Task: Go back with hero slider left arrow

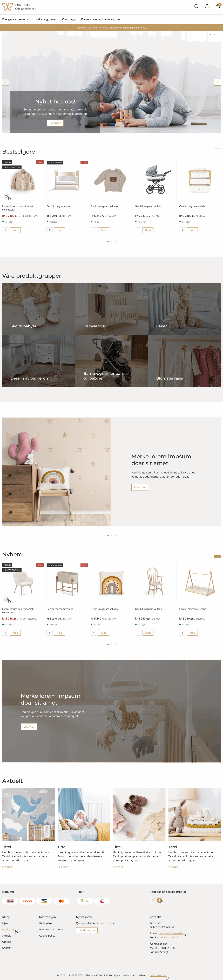Action: tap(6, 82)
